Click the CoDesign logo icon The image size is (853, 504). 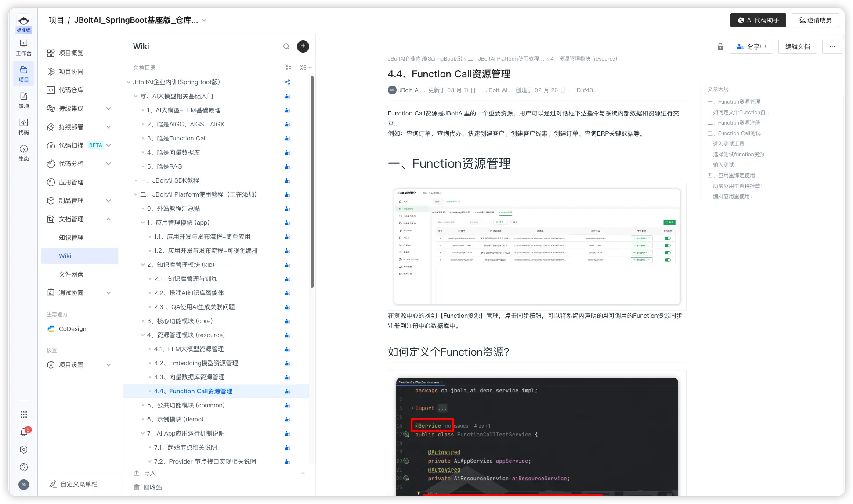point(51,329)
